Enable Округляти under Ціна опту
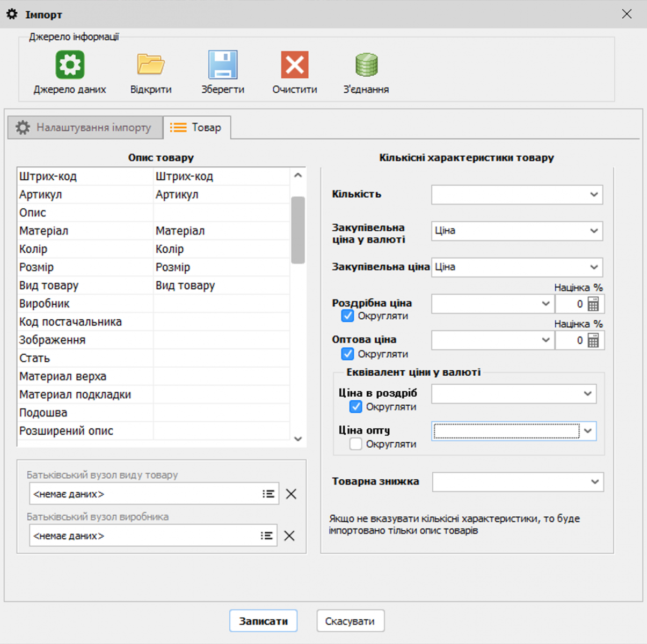 [356, 444]
